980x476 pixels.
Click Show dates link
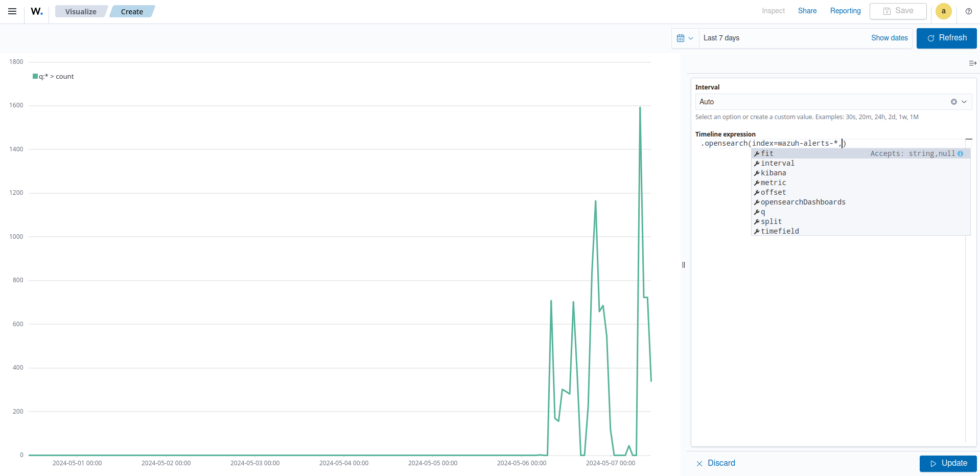pyautogui.click(x=889, y=38)
